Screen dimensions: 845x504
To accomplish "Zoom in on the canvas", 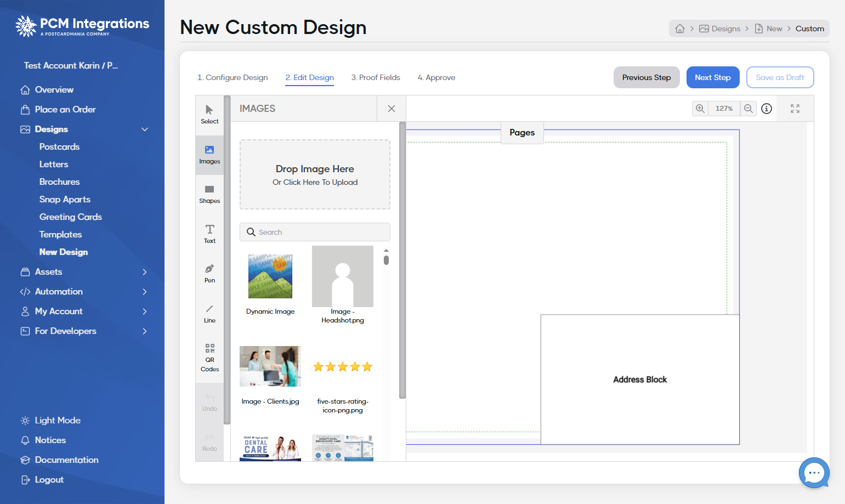I will coord(700,109).
